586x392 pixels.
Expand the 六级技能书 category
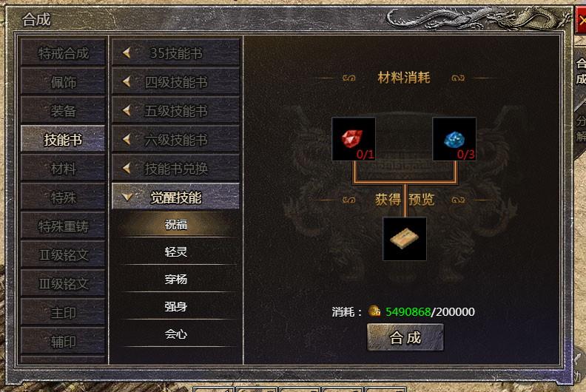tap(175, 139)
